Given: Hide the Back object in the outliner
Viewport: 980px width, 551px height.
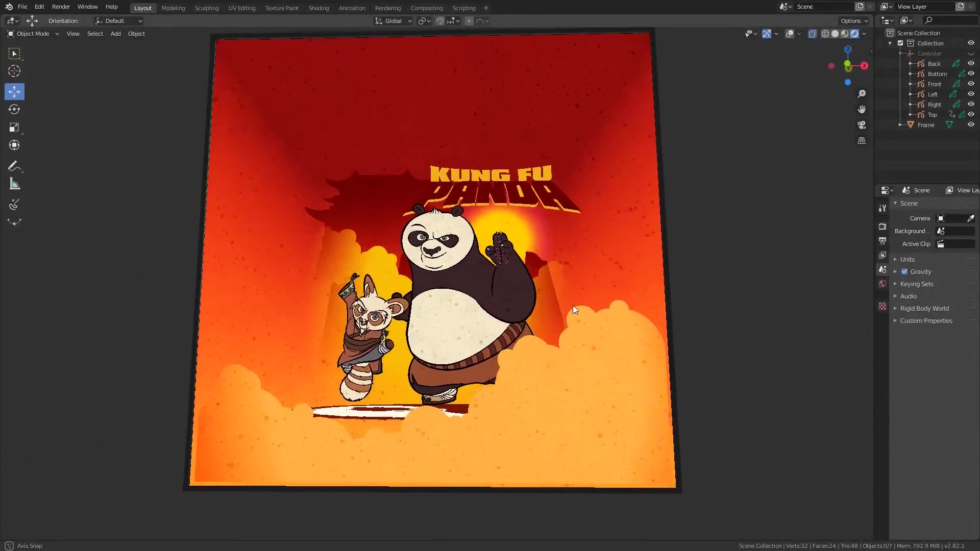Looking at the screenshot, I should (971, 64).
